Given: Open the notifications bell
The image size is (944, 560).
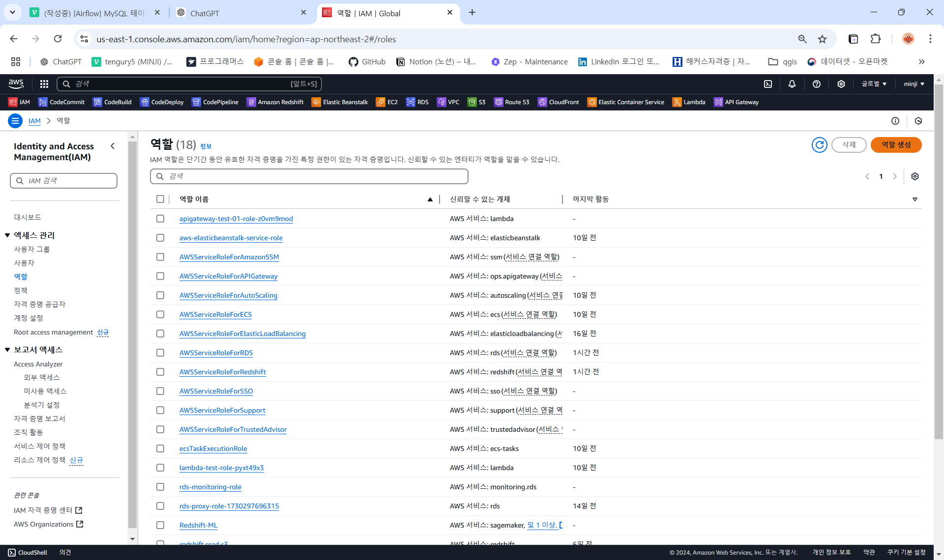Looking at the screenshot, I should click(x=792, y=84).
